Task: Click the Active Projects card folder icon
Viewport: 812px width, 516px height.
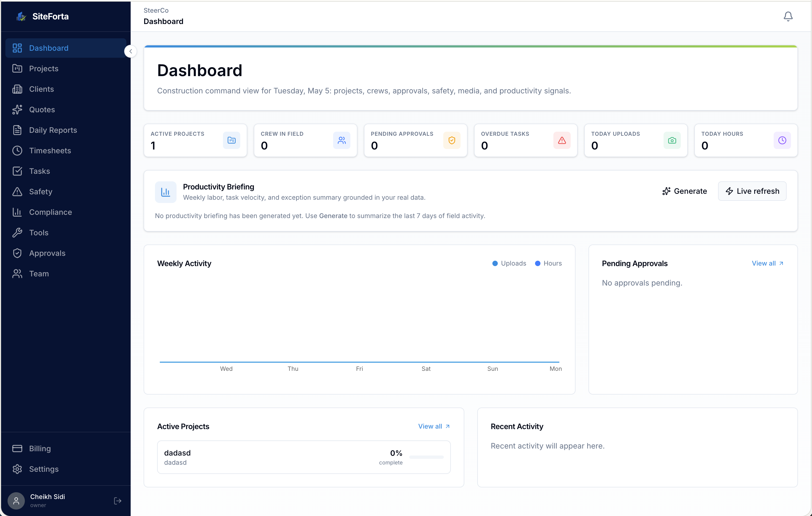Action: point(231,140)
